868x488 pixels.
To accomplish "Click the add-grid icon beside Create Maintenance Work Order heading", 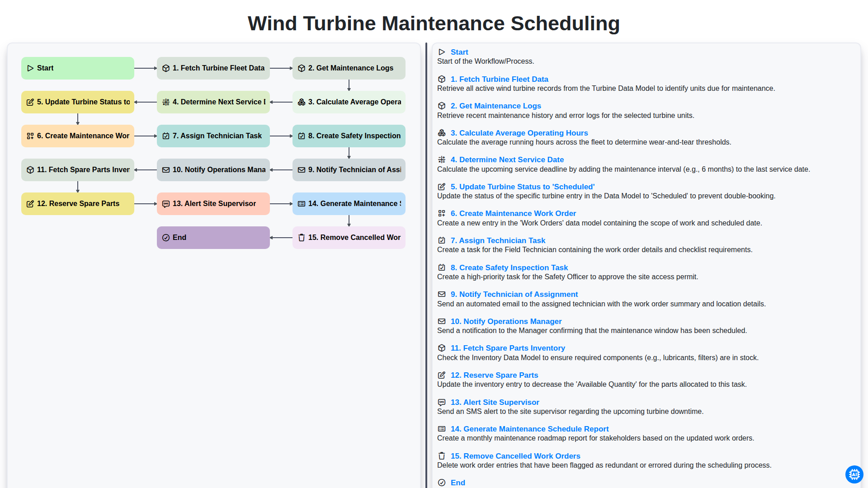I will [442, 213].
